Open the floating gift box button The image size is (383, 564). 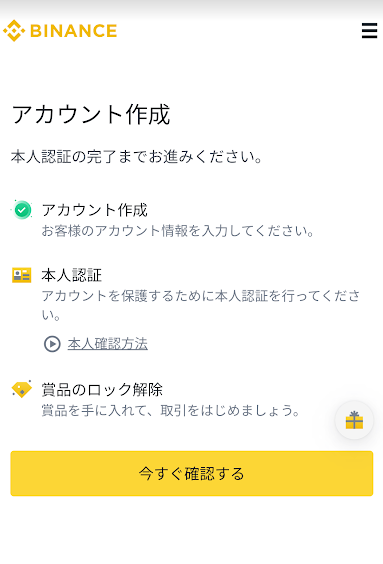[354, 420]
